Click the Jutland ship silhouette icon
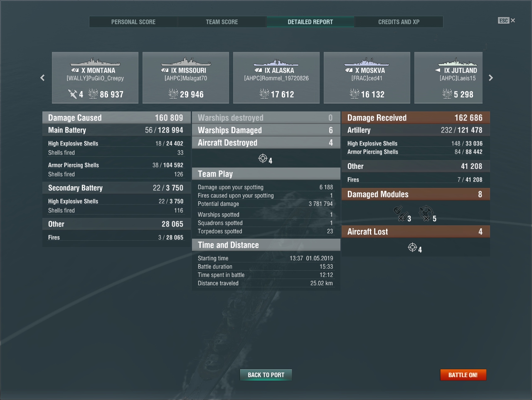This screenshot has width=532, height=400. pyautogui.click(x=458, y=62)
